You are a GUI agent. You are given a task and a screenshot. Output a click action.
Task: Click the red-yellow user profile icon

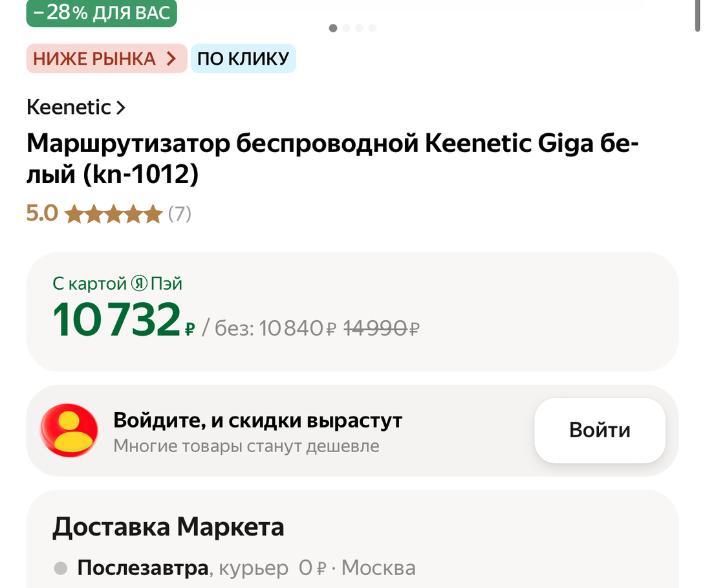69,430
